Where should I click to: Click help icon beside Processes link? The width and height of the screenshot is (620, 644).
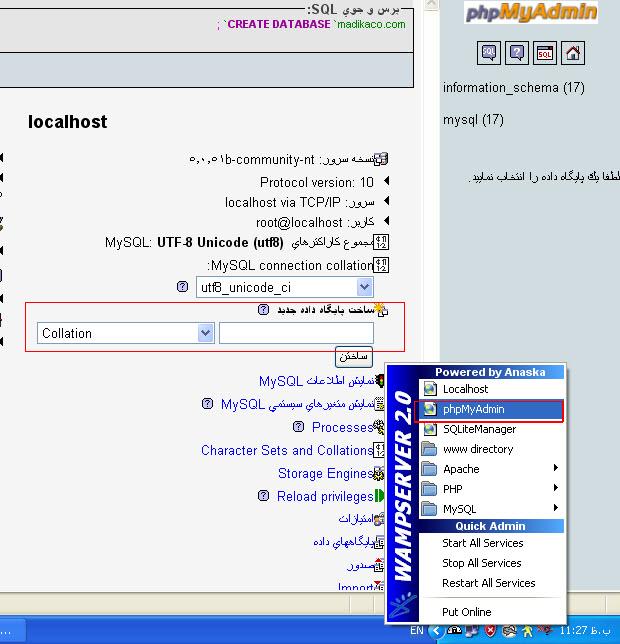click(299, 427)
